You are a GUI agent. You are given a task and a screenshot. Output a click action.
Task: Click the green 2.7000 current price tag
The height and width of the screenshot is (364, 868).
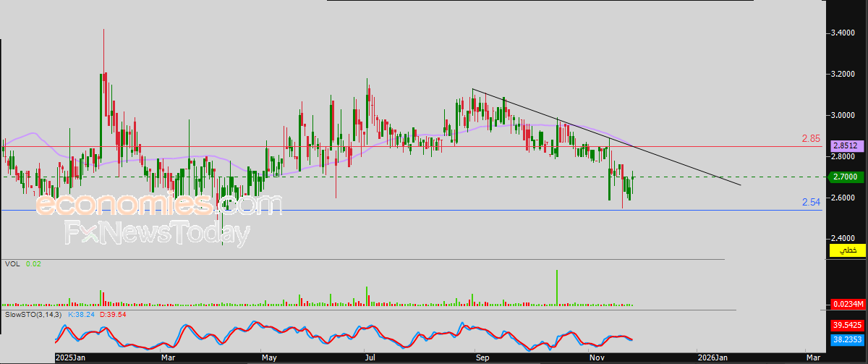pyautogui.click(x=847, y=177)
